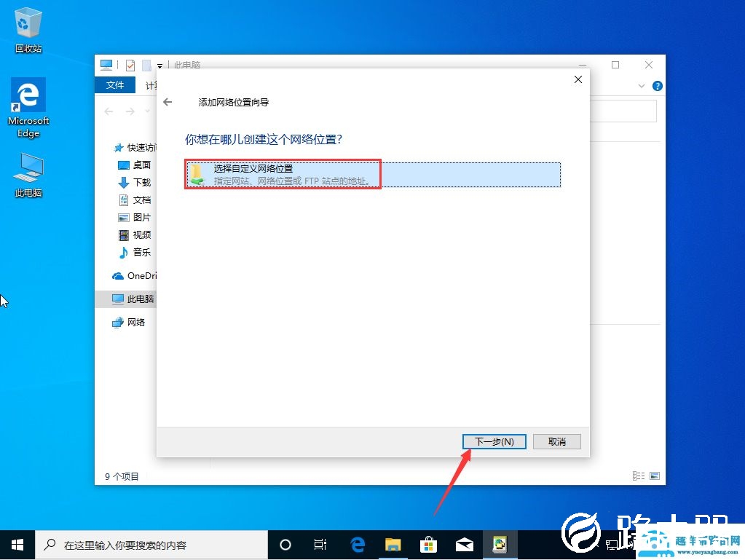Open OneDrive in Explorer sidebar

pyautogui.click(x=134, y=275)
